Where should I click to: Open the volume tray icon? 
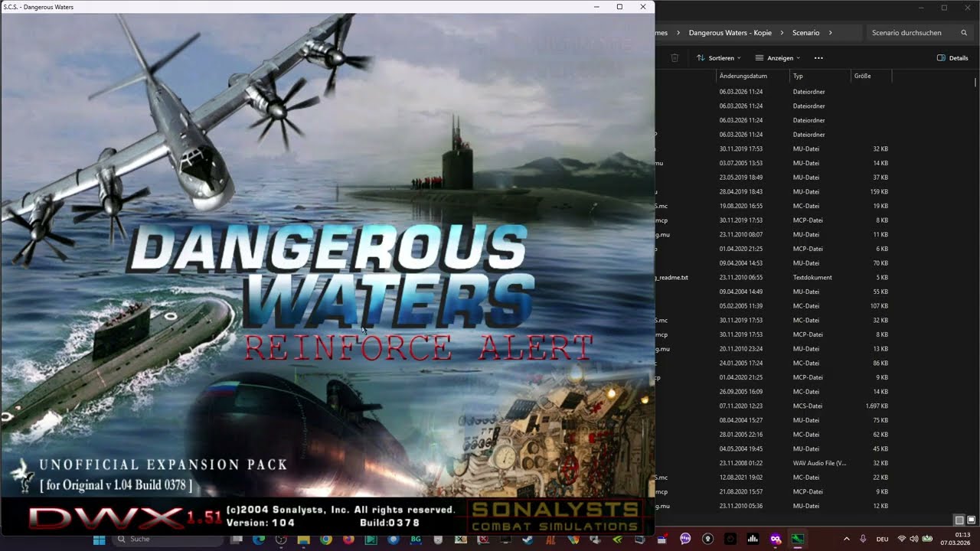point(914,540)
